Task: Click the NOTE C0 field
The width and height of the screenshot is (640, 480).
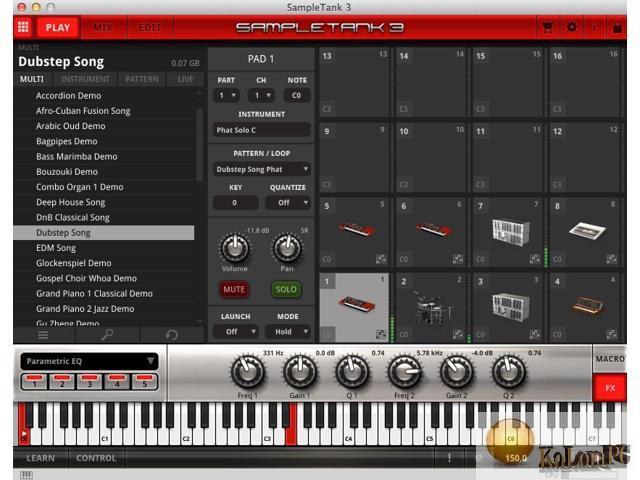Action: [x=296, y=96]
